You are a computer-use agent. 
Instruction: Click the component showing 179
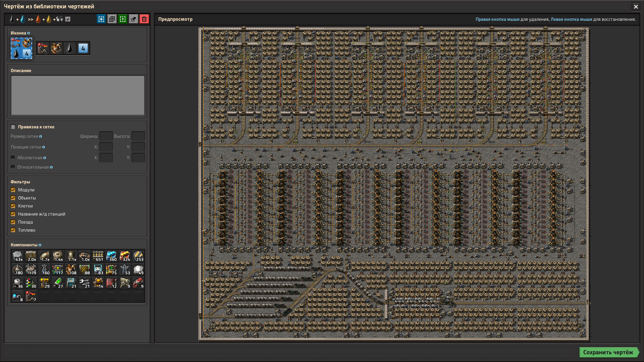point(31,269)
